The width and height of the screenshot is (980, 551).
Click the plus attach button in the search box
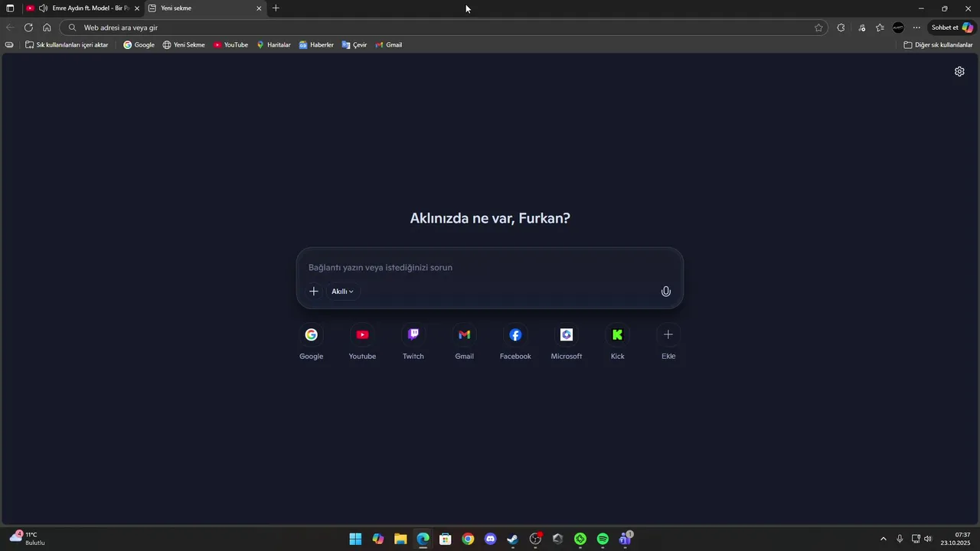(313, 292)
